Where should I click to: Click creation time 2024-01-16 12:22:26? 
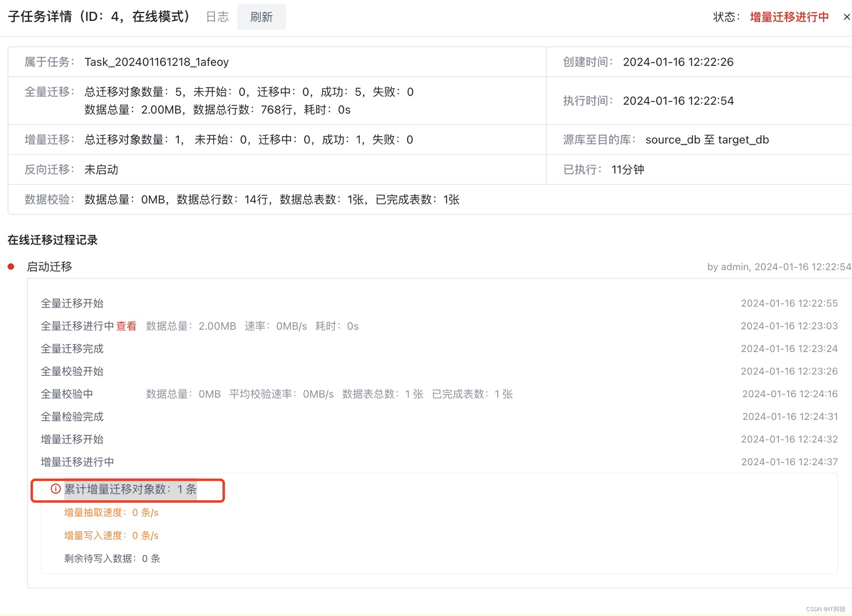pos(678,62)
